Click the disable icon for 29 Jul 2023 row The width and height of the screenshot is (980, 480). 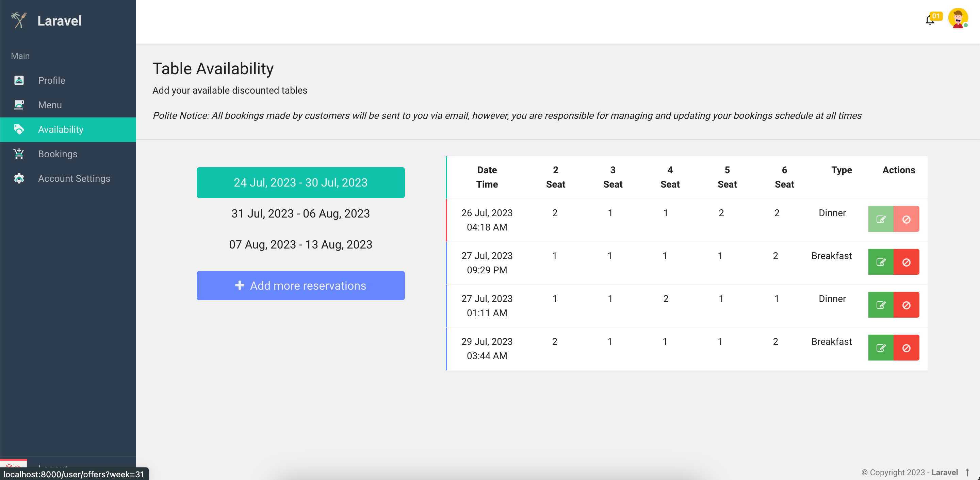(x=905, y=348)
